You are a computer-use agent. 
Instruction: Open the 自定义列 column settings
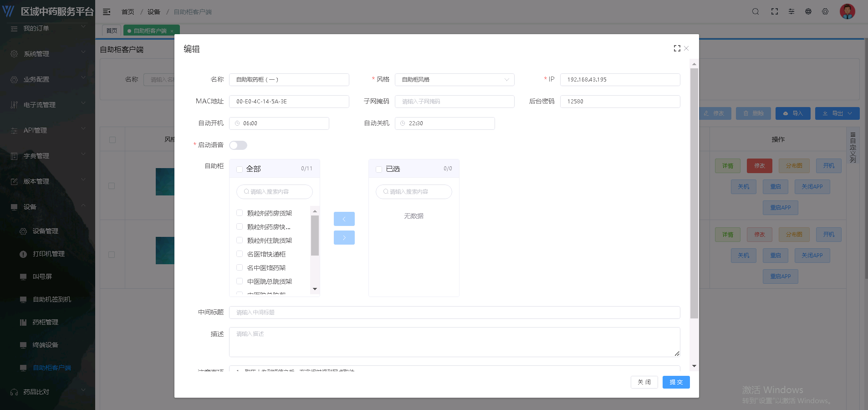point(853,147)
